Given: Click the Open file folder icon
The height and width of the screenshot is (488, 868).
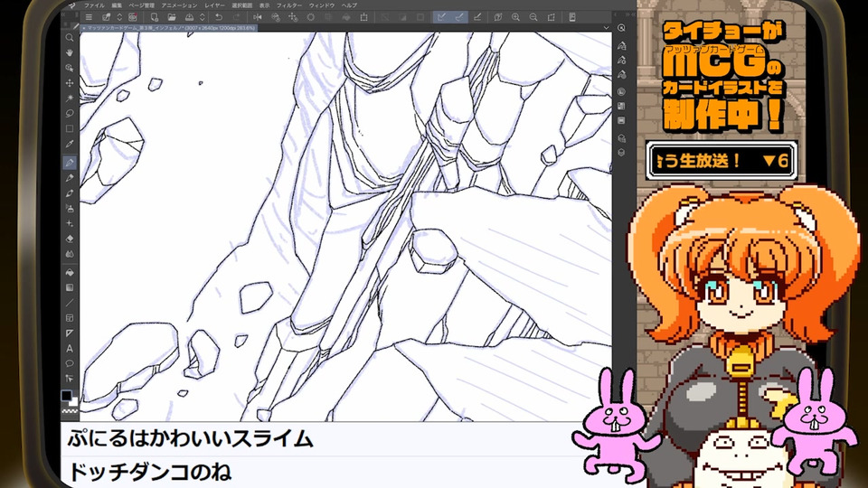Looking at the screenshot, I should 172,18.
